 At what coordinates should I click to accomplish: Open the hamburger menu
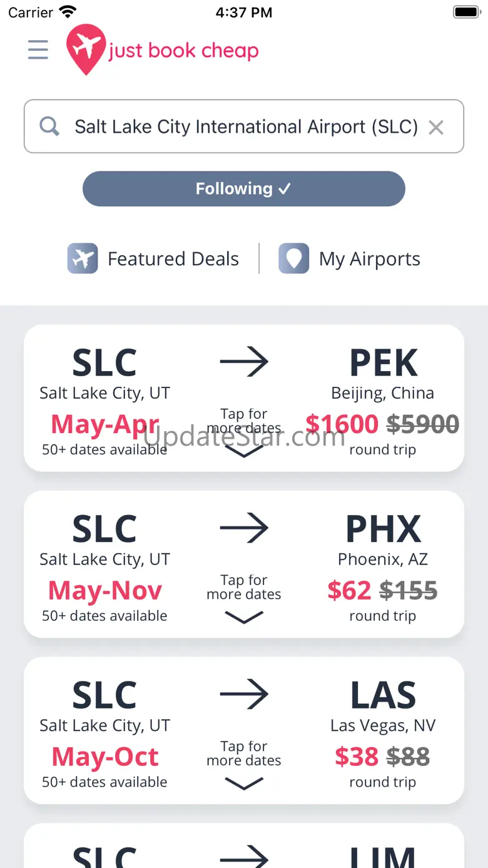[38, 49]
